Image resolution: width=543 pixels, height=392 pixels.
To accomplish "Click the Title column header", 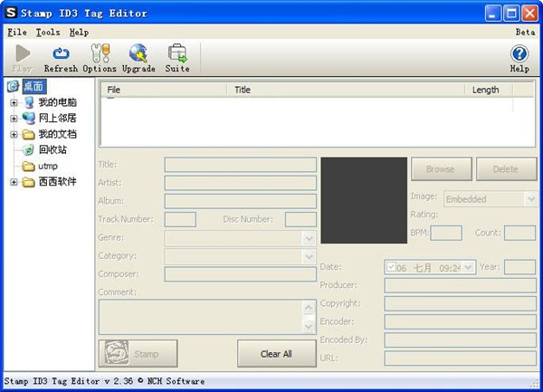I will pos(243,90).
